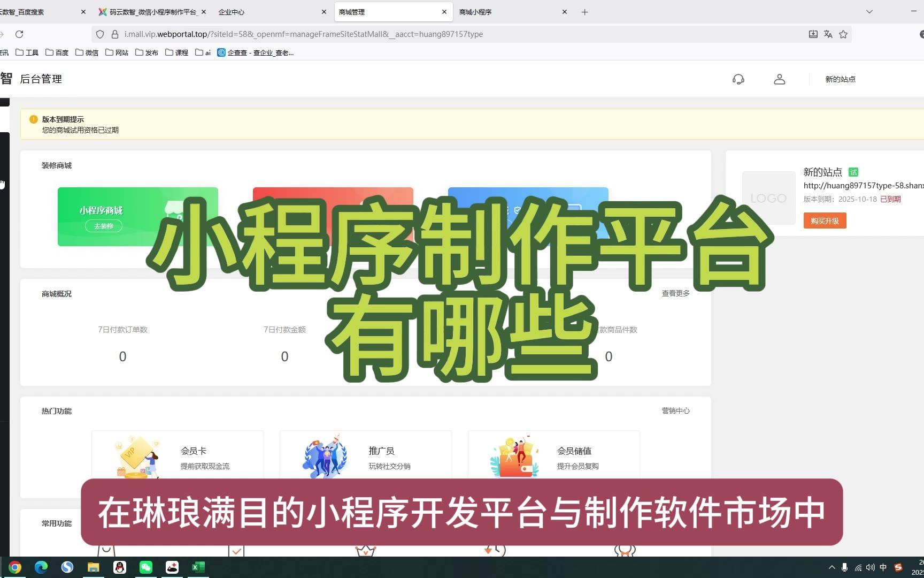Expand the 课程 bookmark folder

point(177,52)
